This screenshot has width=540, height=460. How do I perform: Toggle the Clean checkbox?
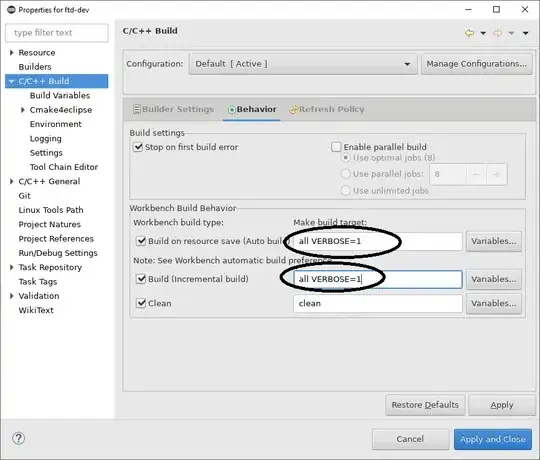click(141, 303)
